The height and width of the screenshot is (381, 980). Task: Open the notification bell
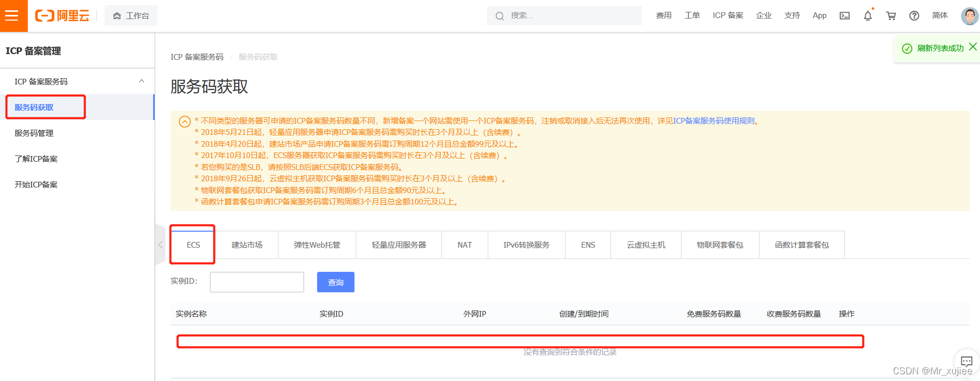pyautogui.click(x=868, y=15)
